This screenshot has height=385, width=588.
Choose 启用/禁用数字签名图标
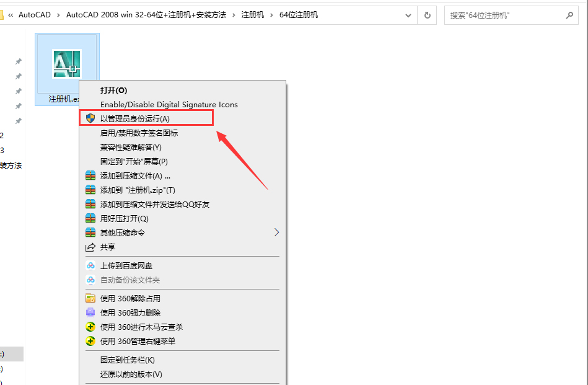tap(139, 133)
